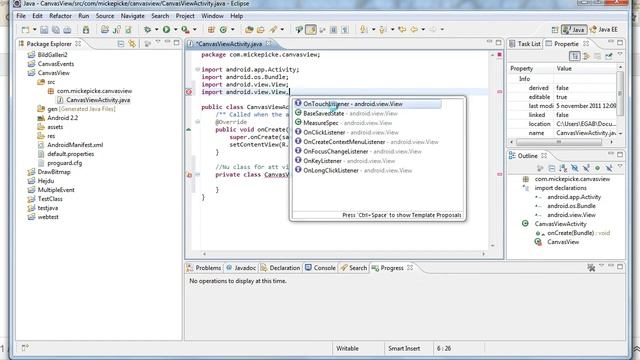Toggle Hide Non-Public Members in Outline
The image size is (640, 360).
pos(597,168)
